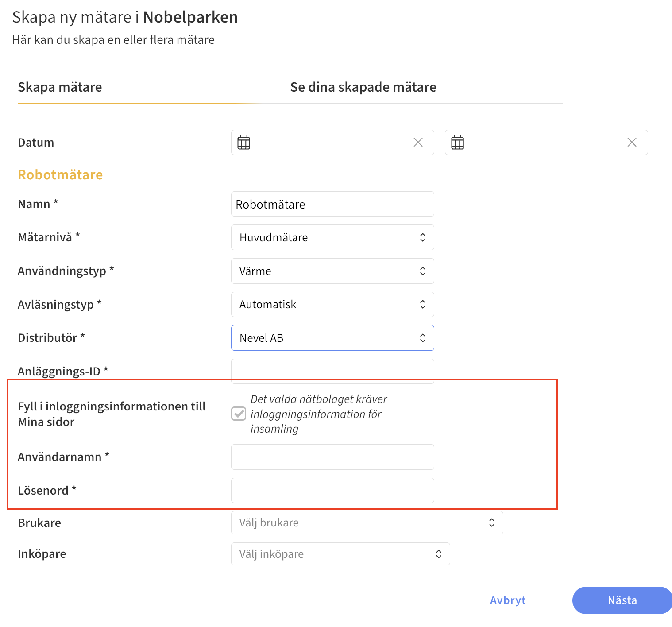Clear the first date field with X

point(418,143)
